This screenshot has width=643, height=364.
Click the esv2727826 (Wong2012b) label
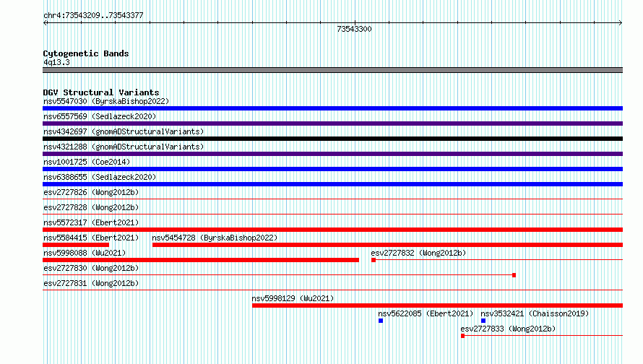91,192
